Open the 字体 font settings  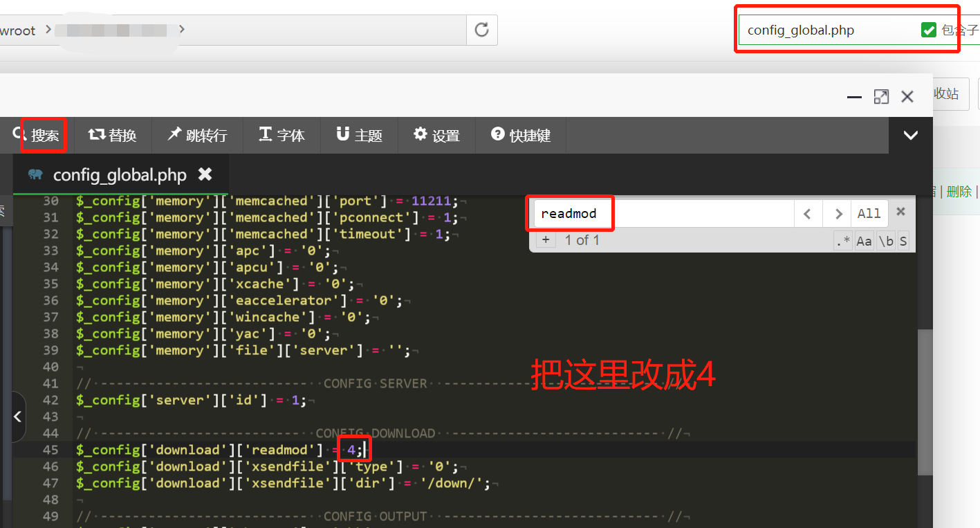coord(281,135)
